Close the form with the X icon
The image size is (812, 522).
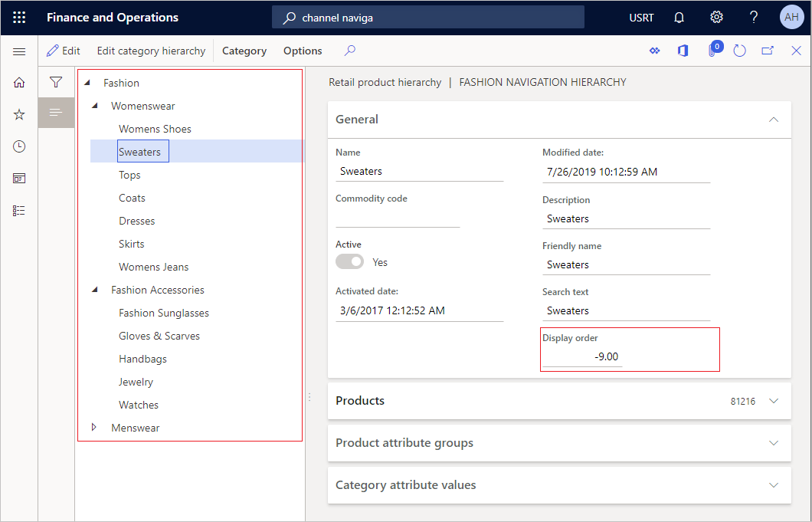click(796, 51)
